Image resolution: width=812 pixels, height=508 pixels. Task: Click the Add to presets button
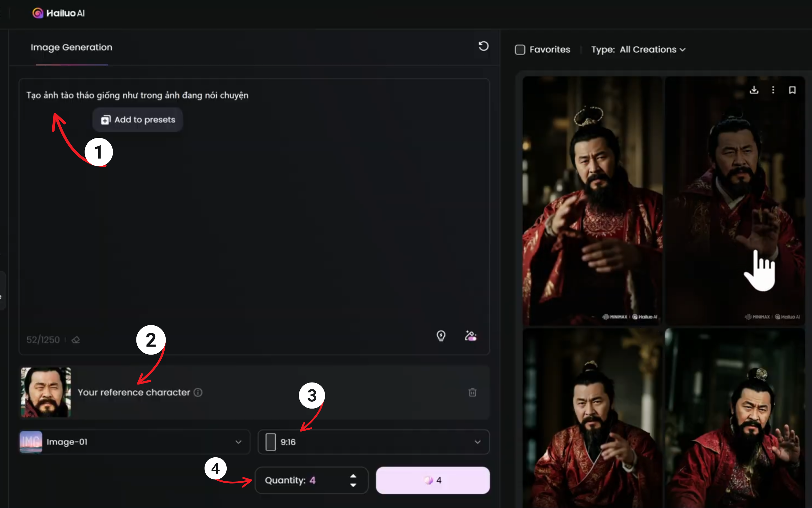138,120
